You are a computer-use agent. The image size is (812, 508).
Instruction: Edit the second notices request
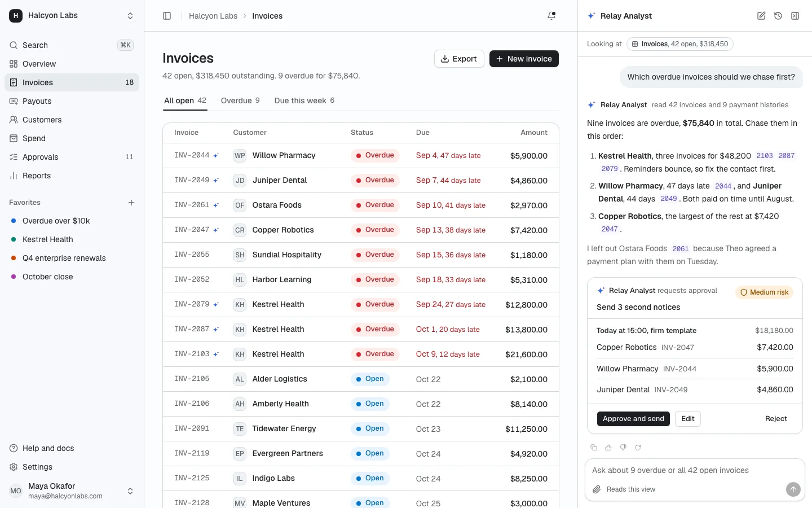tap(687, 419)
